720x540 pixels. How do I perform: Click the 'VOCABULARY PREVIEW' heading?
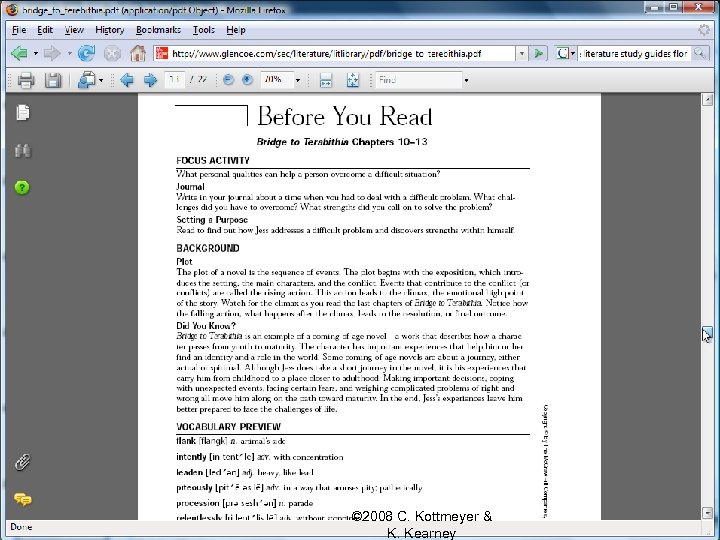[x=228, y=427]
